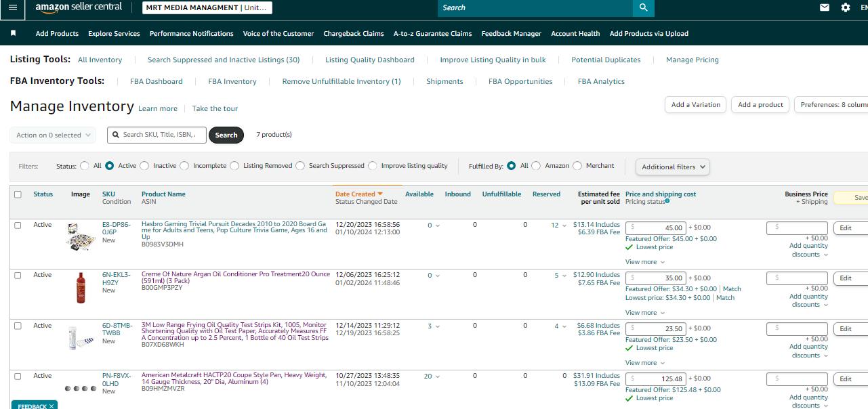Tick the select-all checkbox in table header
The width and height of the screenshot is (868, 409).
[x=18, y=194]
